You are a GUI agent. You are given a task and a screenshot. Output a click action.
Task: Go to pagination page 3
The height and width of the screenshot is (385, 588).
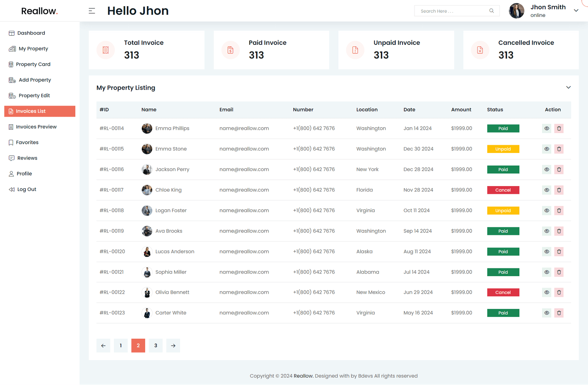(x=156, y=346)
